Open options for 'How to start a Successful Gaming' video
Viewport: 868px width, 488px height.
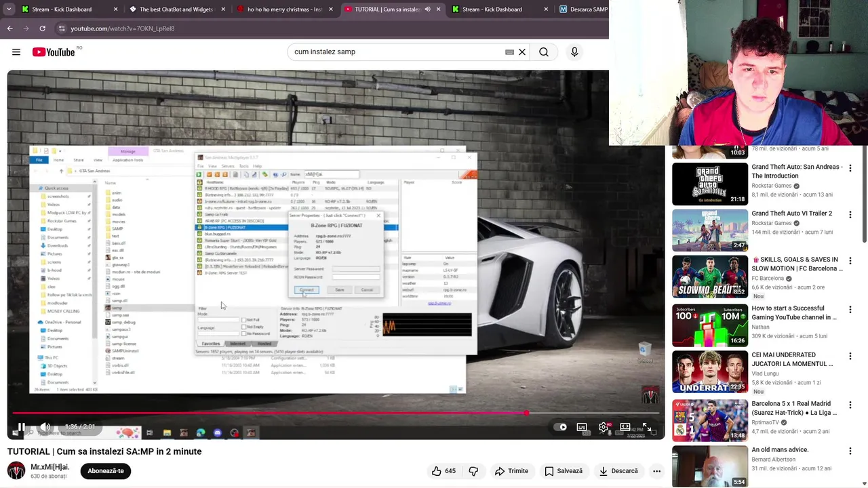[850, 309]
